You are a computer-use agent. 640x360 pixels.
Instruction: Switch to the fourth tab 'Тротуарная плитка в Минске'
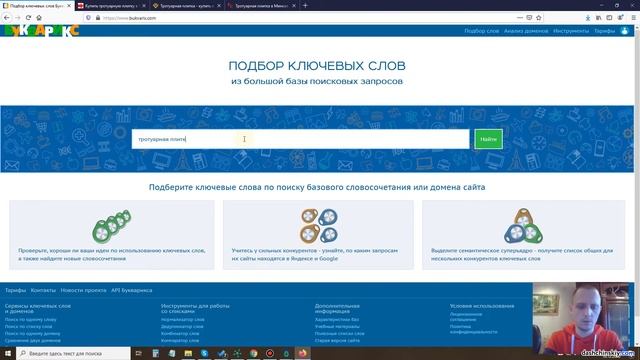[x=262, y=6]
